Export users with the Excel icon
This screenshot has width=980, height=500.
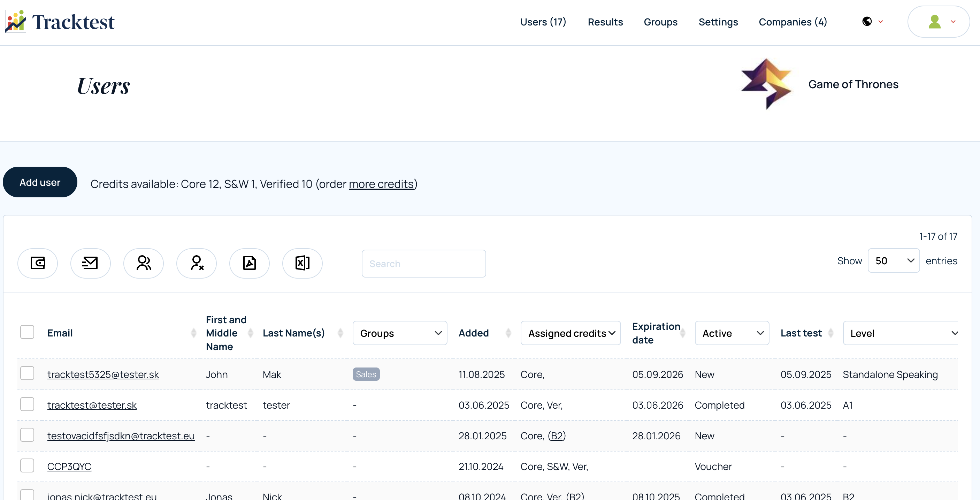(303, 263)
